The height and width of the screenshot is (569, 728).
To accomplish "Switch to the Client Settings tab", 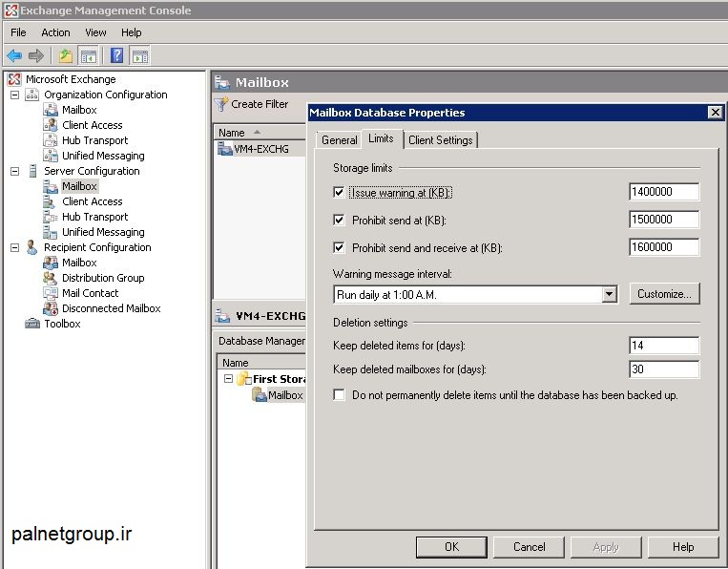I will coord(441,139).
